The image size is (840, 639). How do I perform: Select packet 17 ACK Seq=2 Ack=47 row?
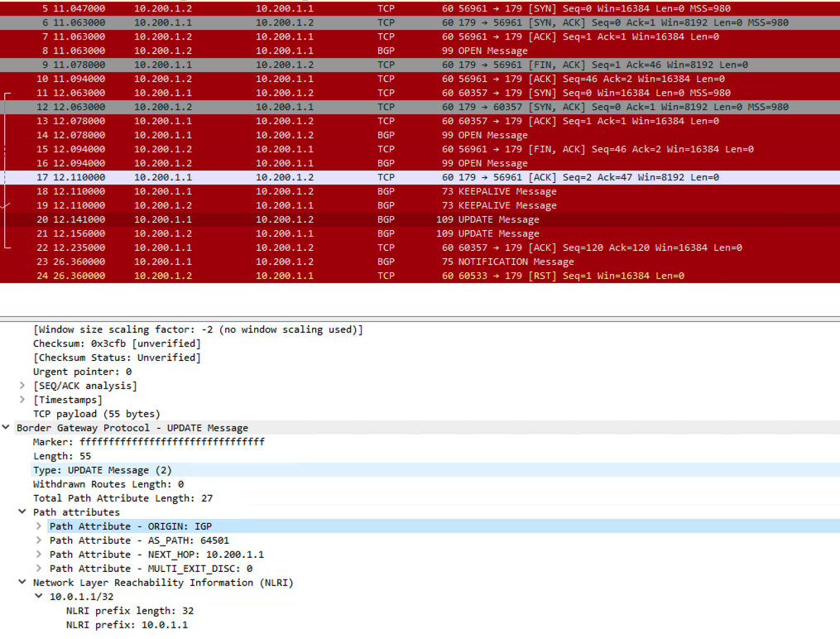[x=420, y=177]
